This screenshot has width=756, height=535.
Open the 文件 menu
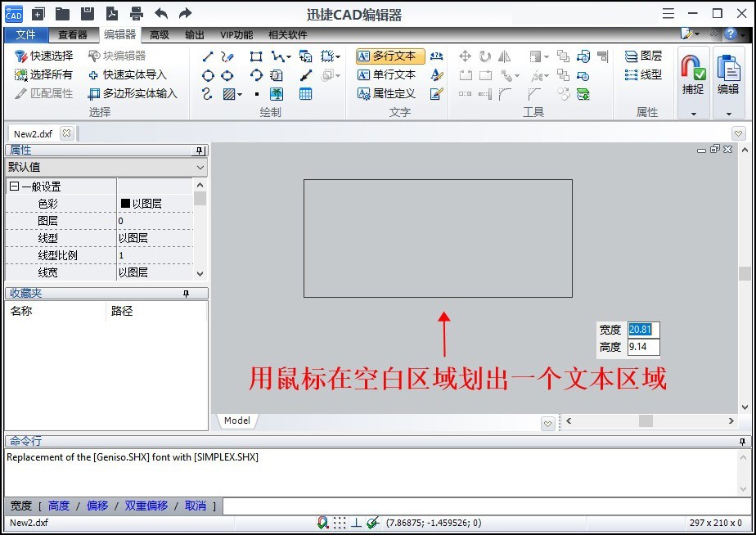25,34
